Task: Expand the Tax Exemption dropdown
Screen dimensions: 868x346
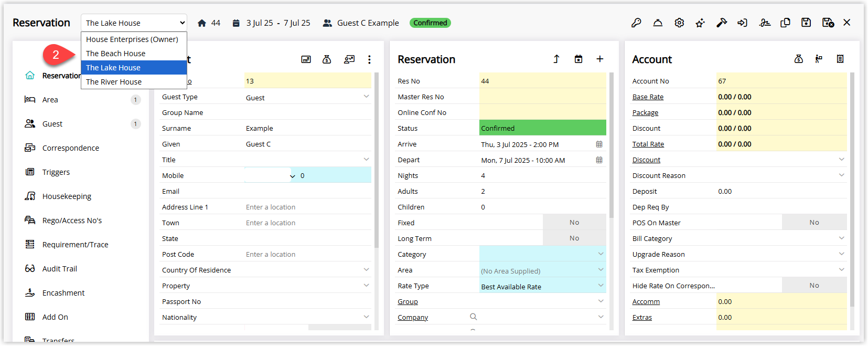Action: (842, 270)
